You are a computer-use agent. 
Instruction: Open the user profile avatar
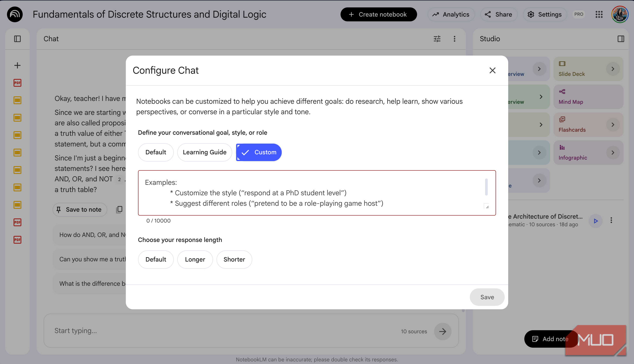(x=620, y=14)
